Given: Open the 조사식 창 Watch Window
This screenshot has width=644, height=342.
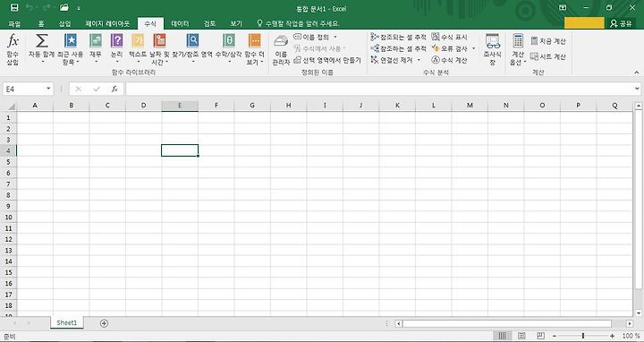Looking at the screenshot, I should pyautogui.click(x=493, y=50).
